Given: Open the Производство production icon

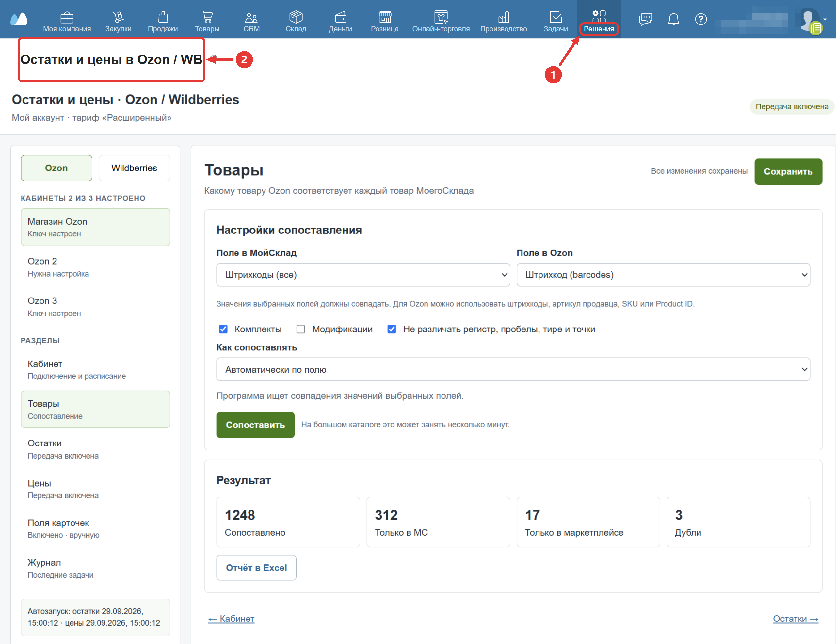Looking at the screenshot, I should point(503,17).
